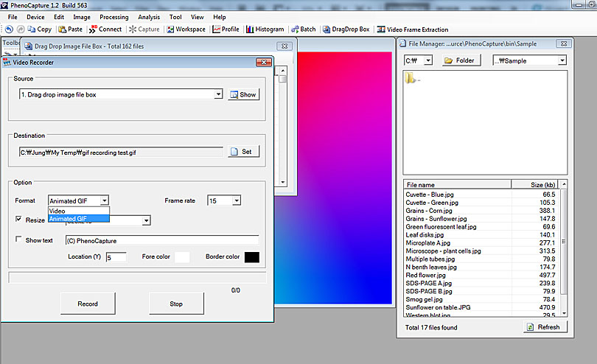This screenshot has height=364, width=597.
Task: Click the Paste toolbar icon
Action: (70, 29)
